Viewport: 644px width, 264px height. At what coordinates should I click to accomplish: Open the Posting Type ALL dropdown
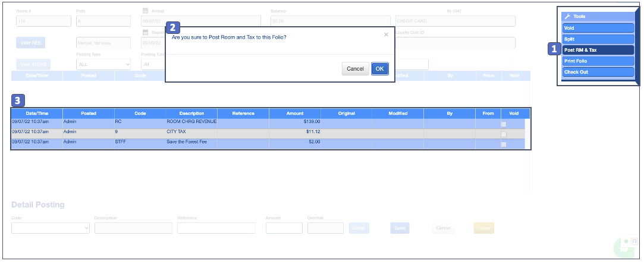coord(103,64)
